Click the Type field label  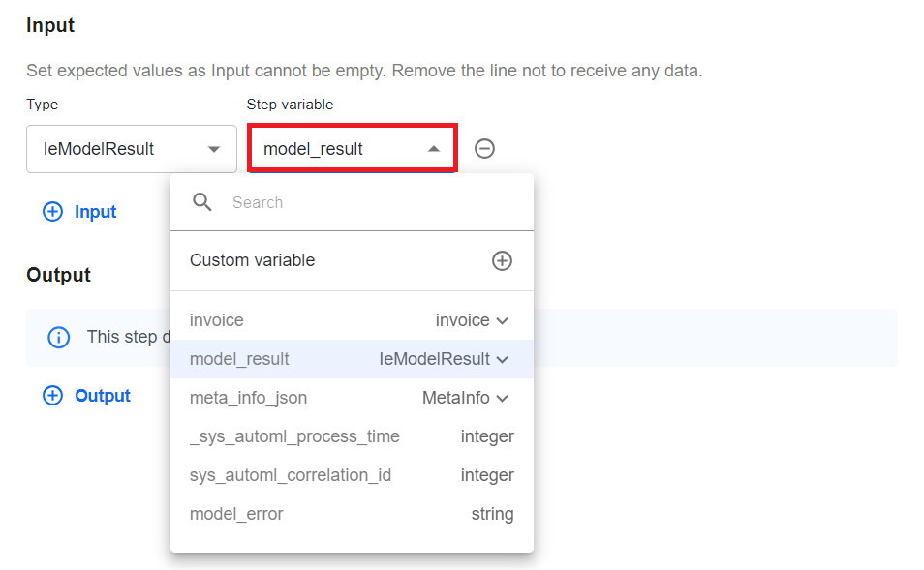43,105
